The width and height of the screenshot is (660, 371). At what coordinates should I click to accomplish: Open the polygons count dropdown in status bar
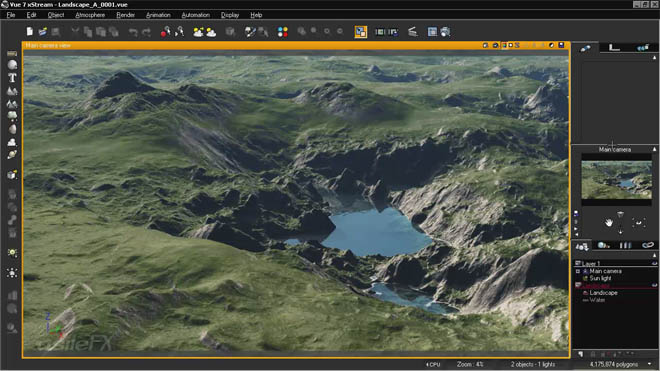click(650, 364)
